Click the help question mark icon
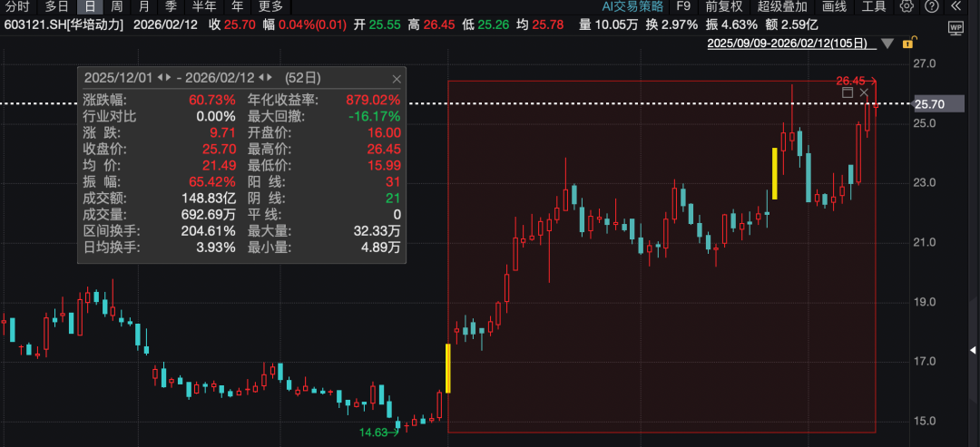 929,6
